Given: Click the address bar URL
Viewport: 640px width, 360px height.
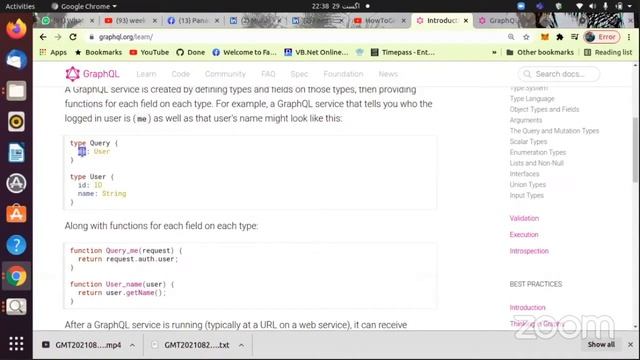Looking at the screenshot, I should coord(126,37).
